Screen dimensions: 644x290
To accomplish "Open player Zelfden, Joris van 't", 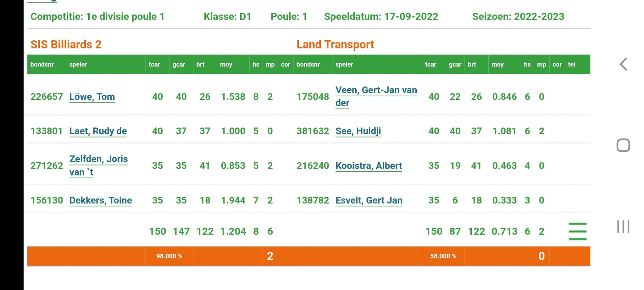I will [x=98, y=165].
